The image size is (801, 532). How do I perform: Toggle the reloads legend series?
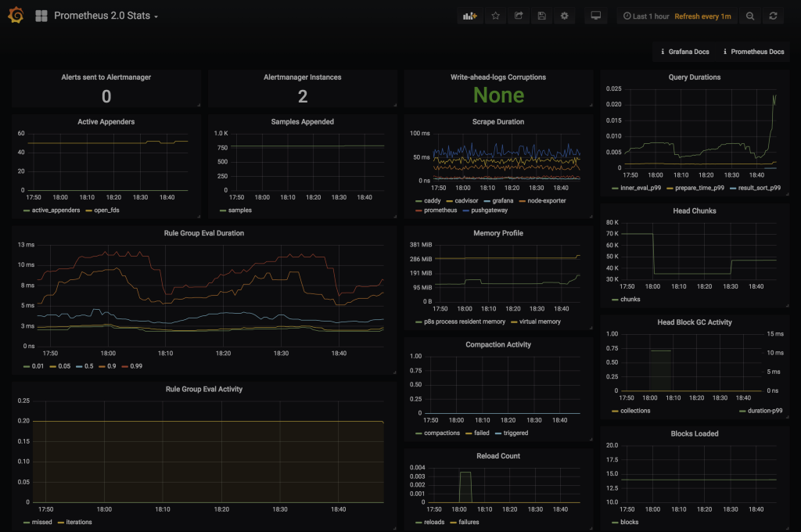433,522
